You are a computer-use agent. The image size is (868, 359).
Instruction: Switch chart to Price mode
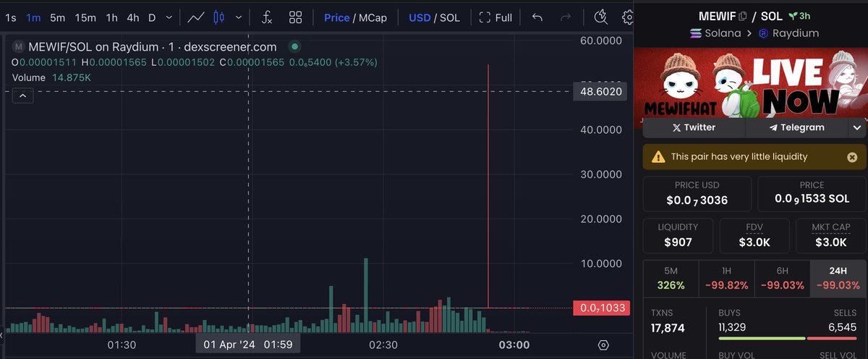[x=336, y=17]
